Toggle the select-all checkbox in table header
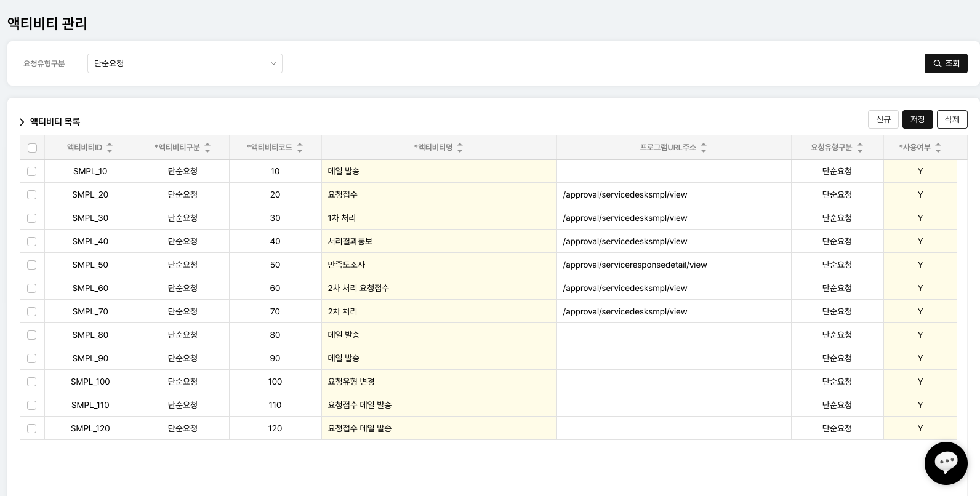 (32, 148)
